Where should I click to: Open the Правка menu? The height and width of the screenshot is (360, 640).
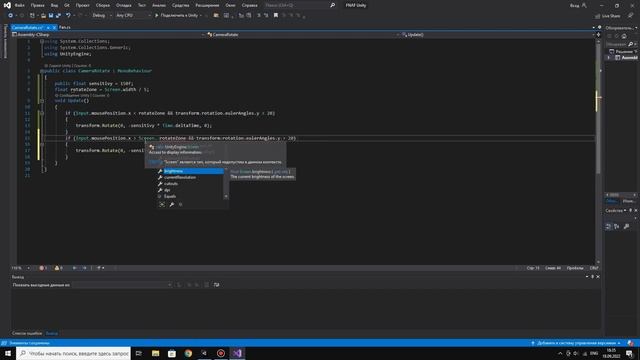[38, 5]
